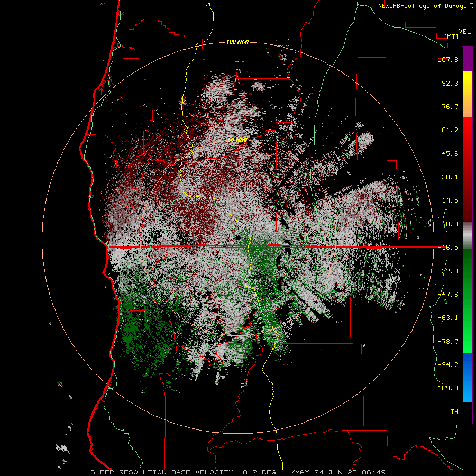
Task: Click the 92.3 scale value
Action: pos(450,83)
